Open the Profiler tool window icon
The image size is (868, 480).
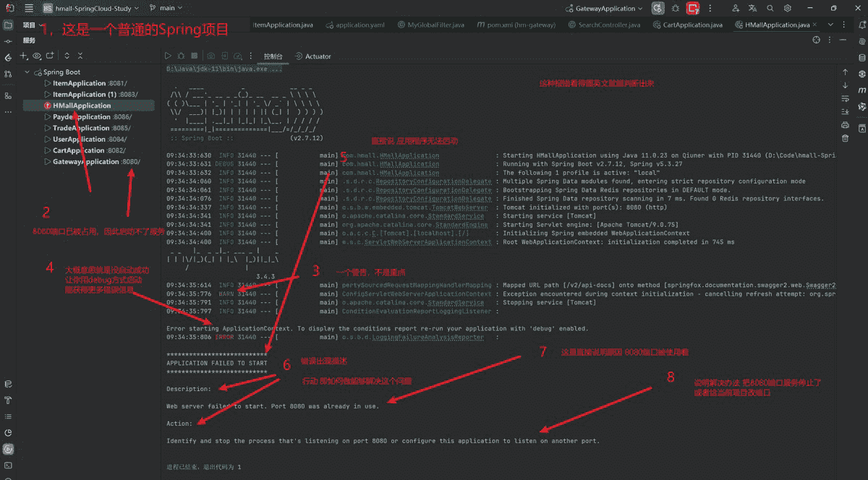tap(8, 432)
